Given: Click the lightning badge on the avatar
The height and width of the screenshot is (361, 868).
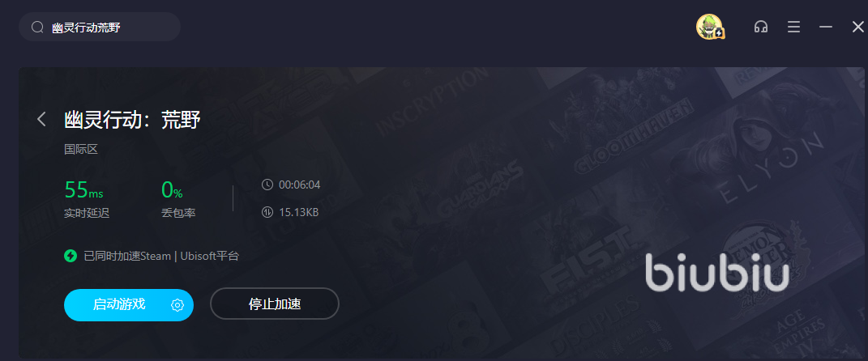Looking at the screenshot, I should (x=719, y=34).
